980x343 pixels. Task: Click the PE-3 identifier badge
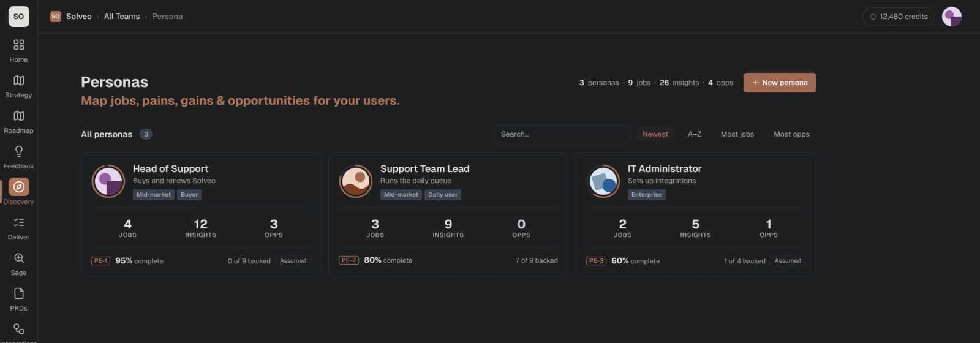[596, 261]
